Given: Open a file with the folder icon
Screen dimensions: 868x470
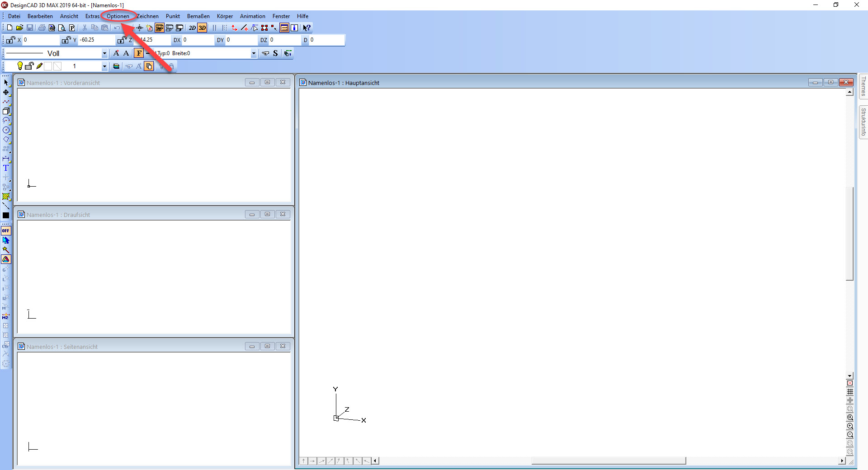Looking at the screenshot, I should pos(19,28).
